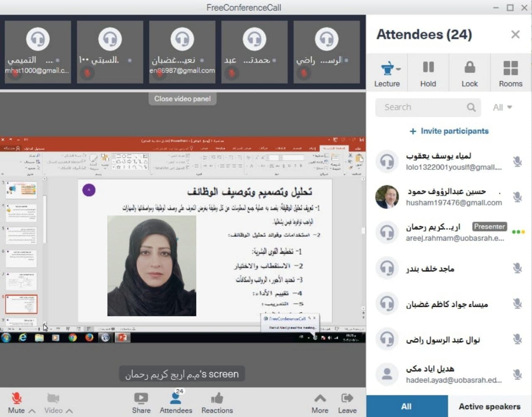Close the Attendees panel
532x417 pixels.
pos(515,34)
